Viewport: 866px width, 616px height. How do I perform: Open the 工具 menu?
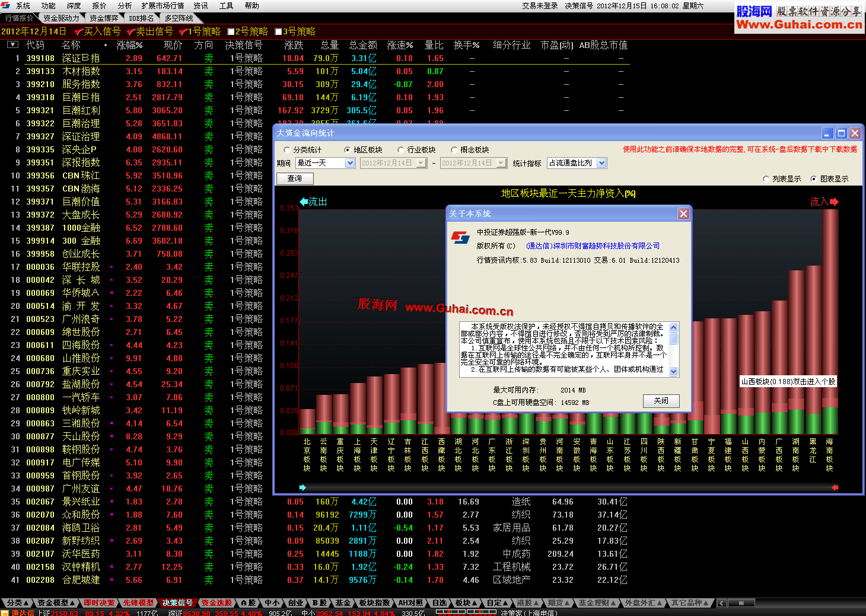click(x=226, y=6)
